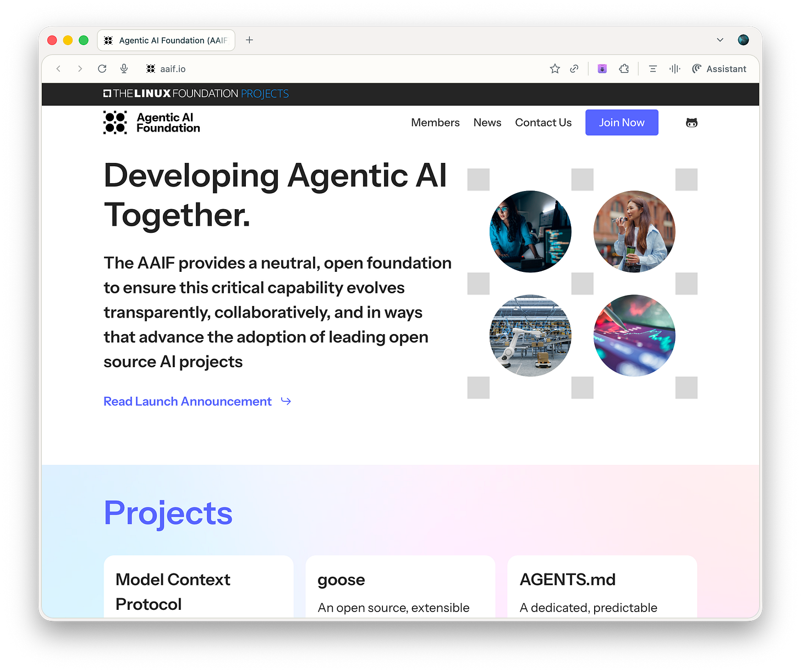Go back with the browser back arrow
This screenshot has height=672, width=801.
[58, 69]
